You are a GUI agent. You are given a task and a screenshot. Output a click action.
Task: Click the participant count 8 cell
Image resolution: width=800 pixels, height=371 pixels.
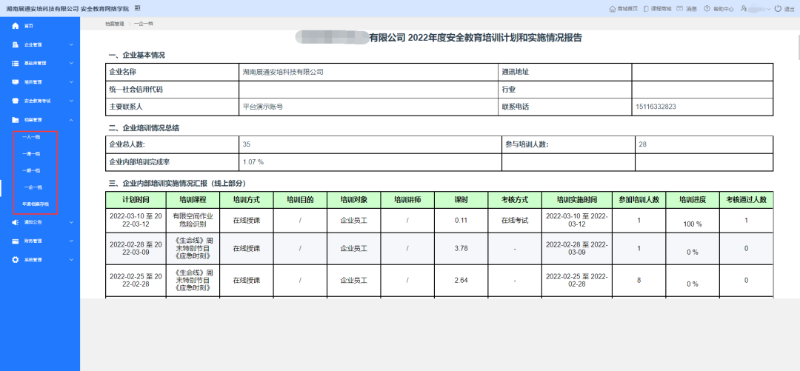click(638, 281)
